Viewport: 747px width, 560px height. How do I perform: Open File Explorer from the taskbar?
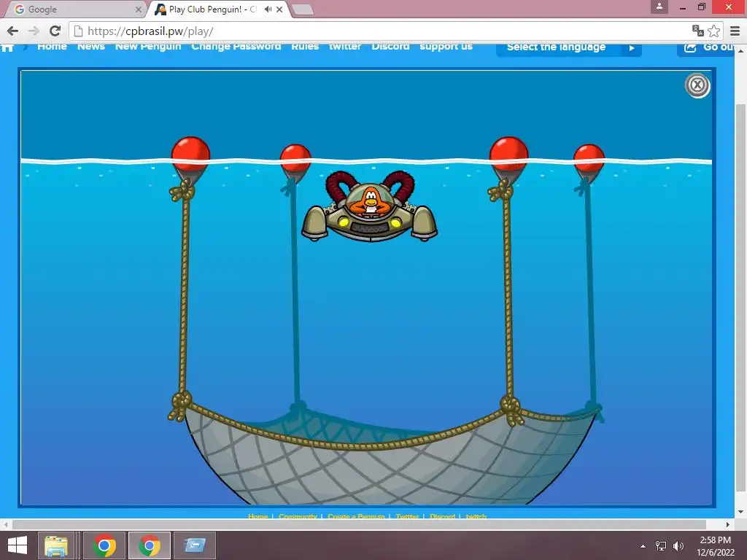coord(56,545)
